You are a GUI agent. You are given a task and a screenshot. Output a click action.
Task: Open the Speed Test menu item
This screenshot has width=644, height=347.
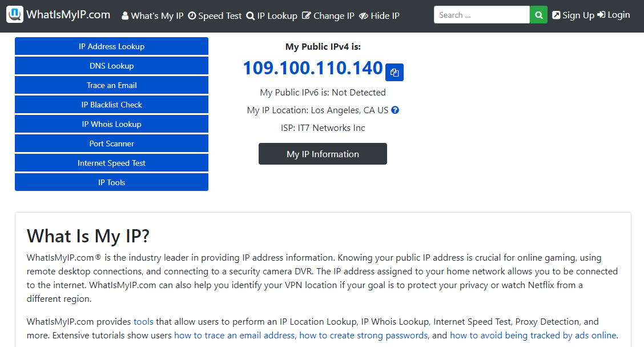(x=215, y=15)
